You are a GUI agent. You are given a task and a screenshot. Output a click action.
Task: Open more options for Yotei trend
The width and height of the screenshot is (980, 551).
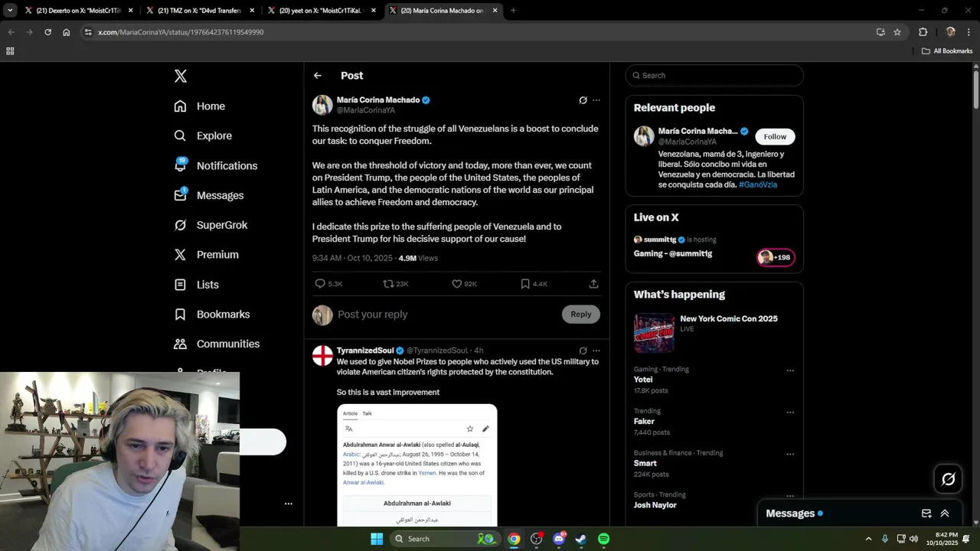[790, 370]
